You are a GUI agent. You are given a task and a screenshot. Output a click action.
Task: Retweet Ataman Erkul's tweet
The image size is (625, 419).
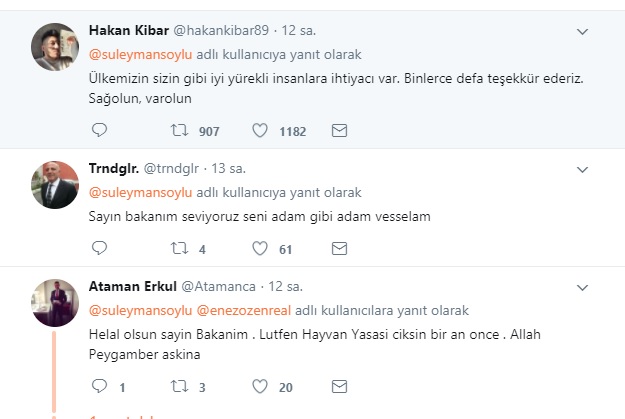(180, 386)
